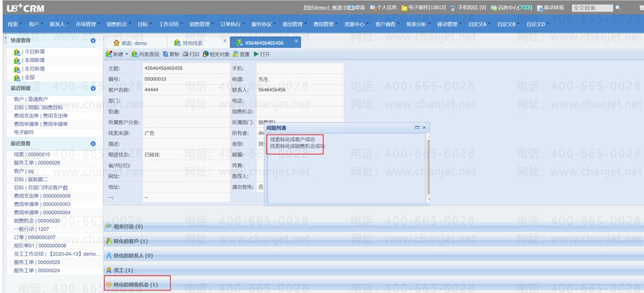
Task: Click the U8+ CRM logo
Action: [x=26, y=8]
